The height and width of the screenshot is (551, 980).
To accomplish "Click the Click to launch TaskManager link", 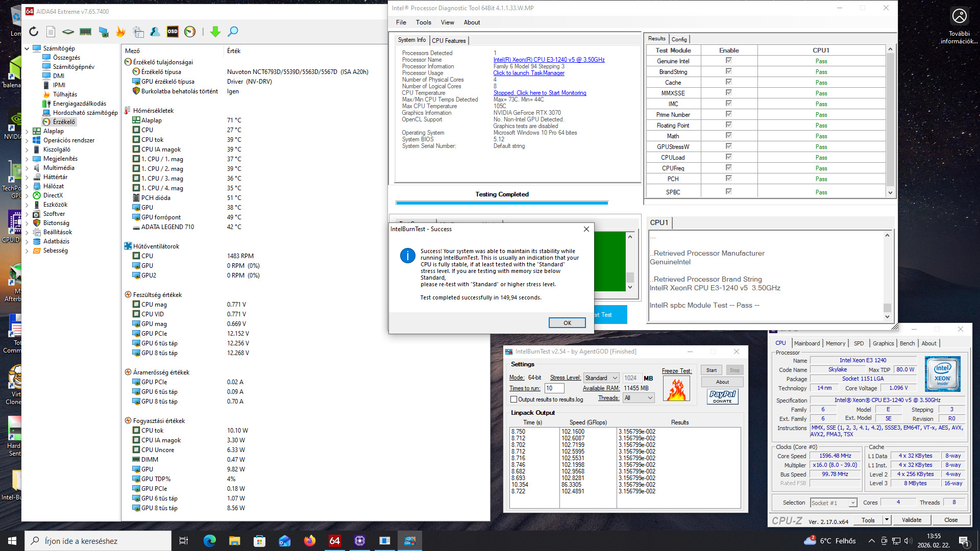I will click(529, 73).
